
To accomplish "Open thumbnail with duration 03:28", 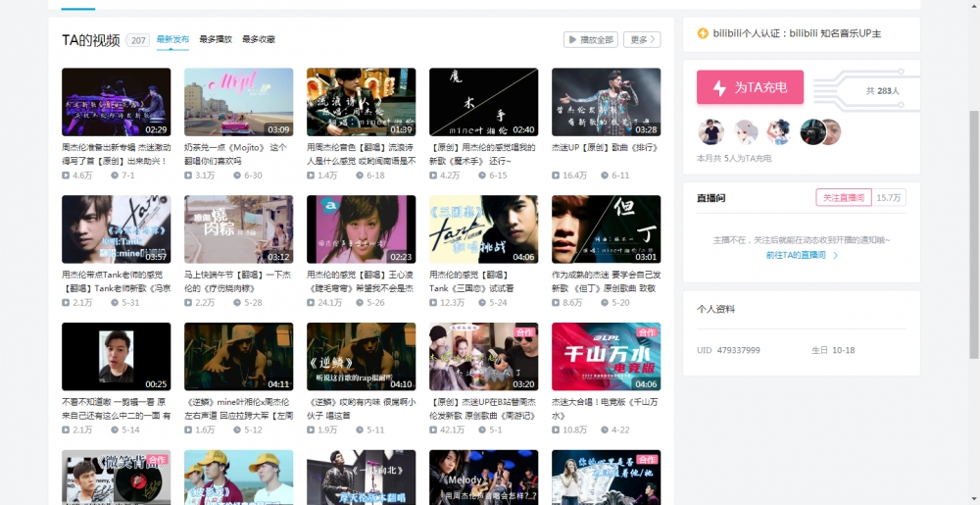I will click(607, 102).
